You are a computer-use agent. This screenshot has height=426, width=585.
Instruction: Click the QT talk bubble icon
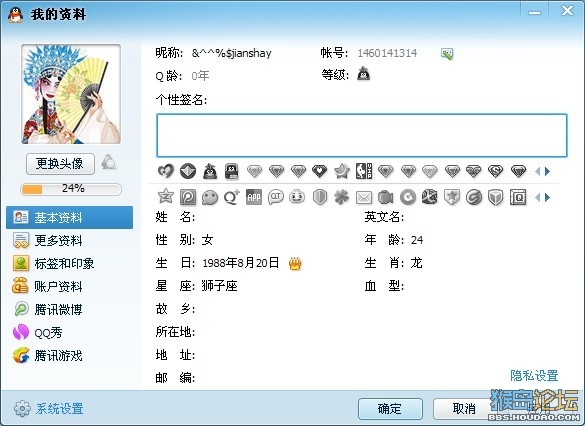276,197
